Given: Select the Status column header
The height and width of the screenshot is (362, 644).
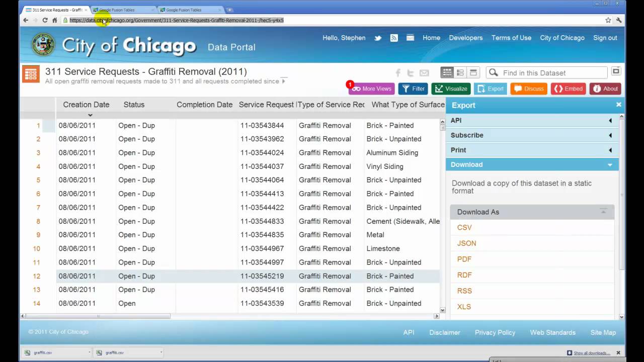Looking at the screenshot, I should coord(134,105).
